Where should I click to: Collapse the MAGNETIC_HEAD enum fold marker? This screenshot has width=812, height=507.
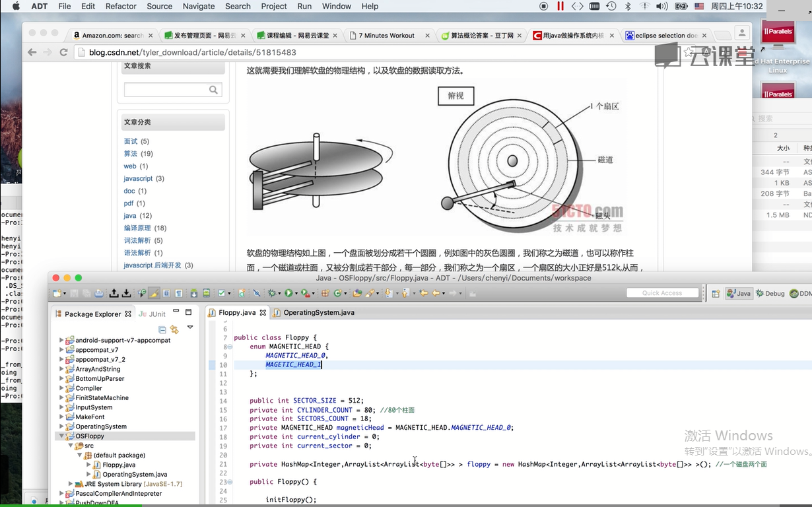pyautogui.click(x=230, y=347)
